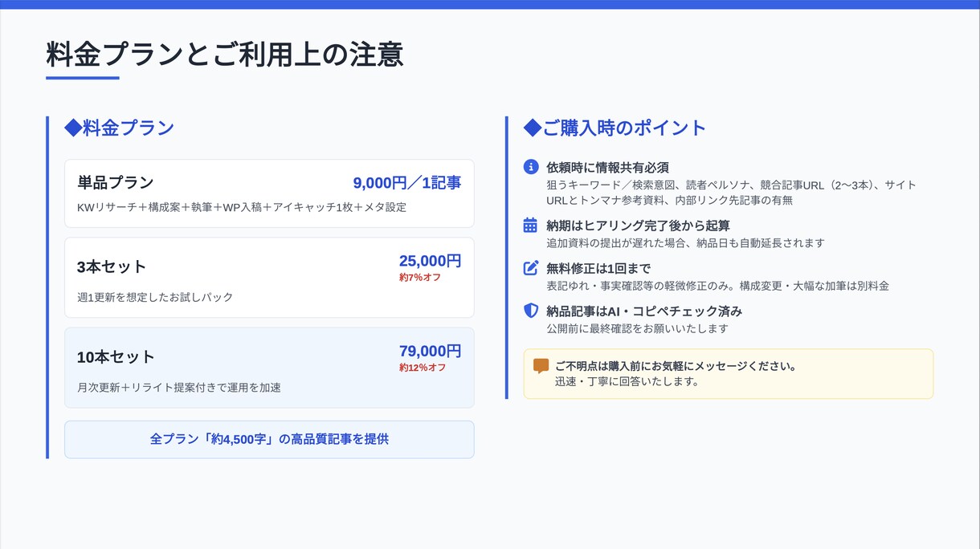Click the 25,000円 price

(x=431, y=261)
